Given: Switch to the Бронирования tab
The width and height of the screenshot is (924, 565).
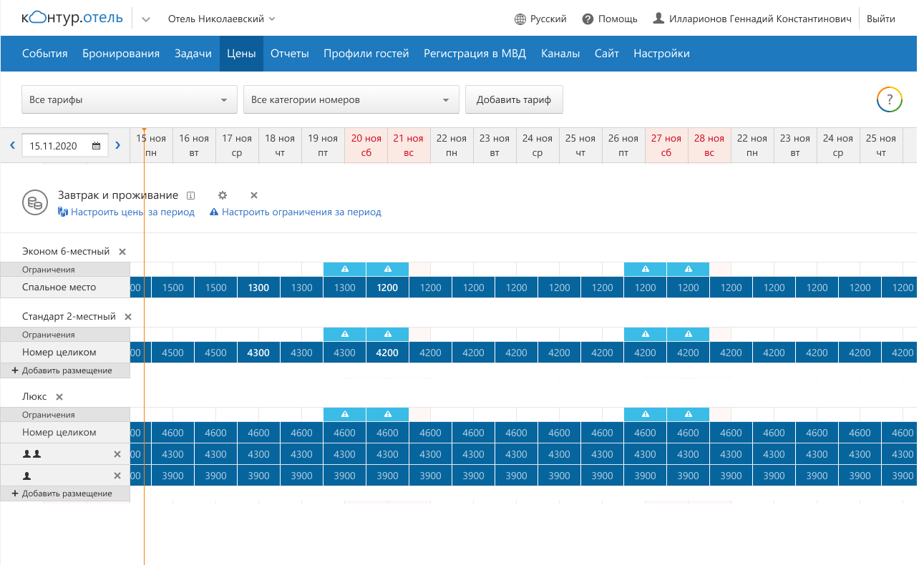Looking at the screenshot, I should (x=121, y=54).
